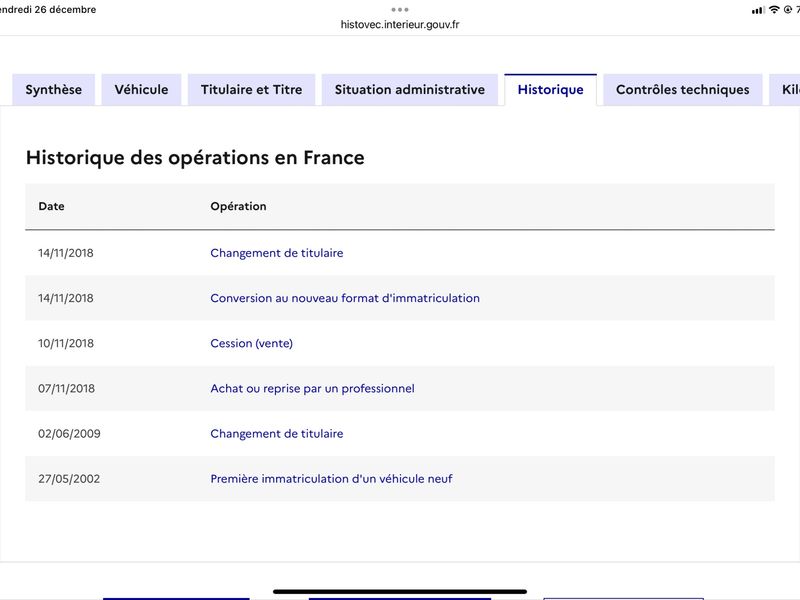Screen dimensions: 800x600
Task: Click Conversion au nouveau format d'immatriculation
Action: click(345, 298)
